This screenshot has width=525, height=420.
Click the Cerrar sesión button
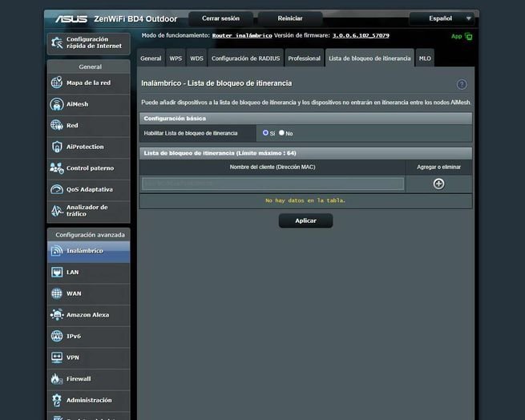(220, 18)
